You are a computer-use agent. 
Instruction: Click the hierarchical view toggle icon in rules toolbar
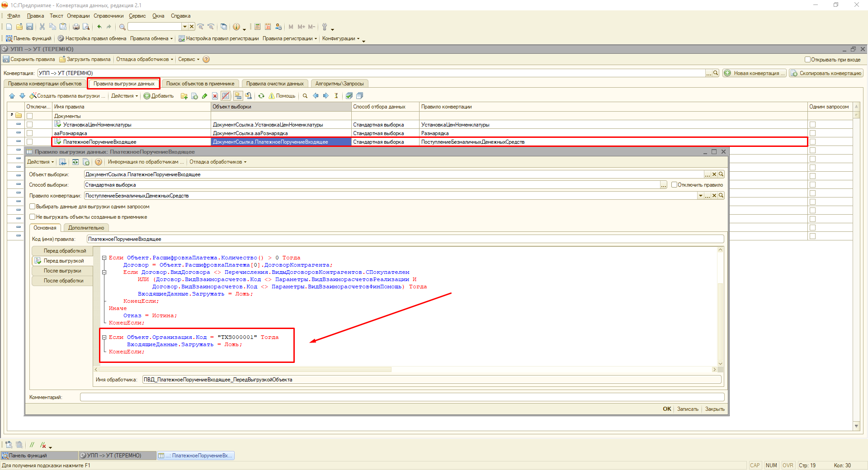point(238,96)
